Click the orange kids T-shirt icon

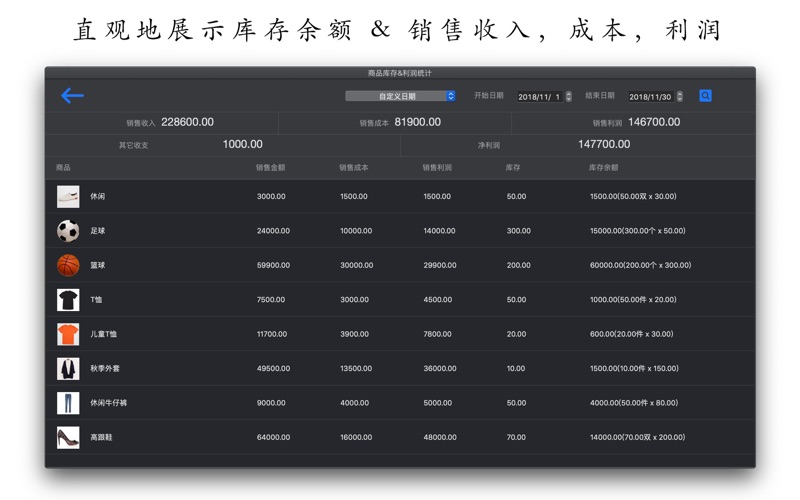[x=68, y=334]
